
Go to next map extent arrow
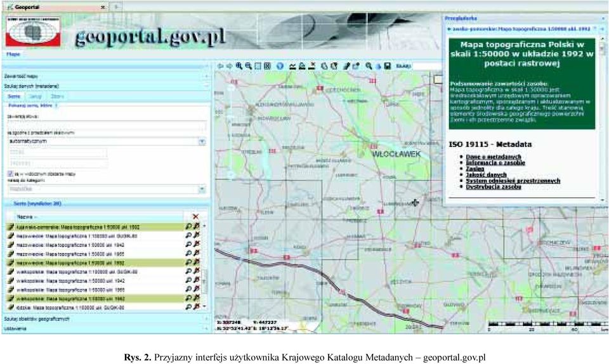click(x=229, y=66)
